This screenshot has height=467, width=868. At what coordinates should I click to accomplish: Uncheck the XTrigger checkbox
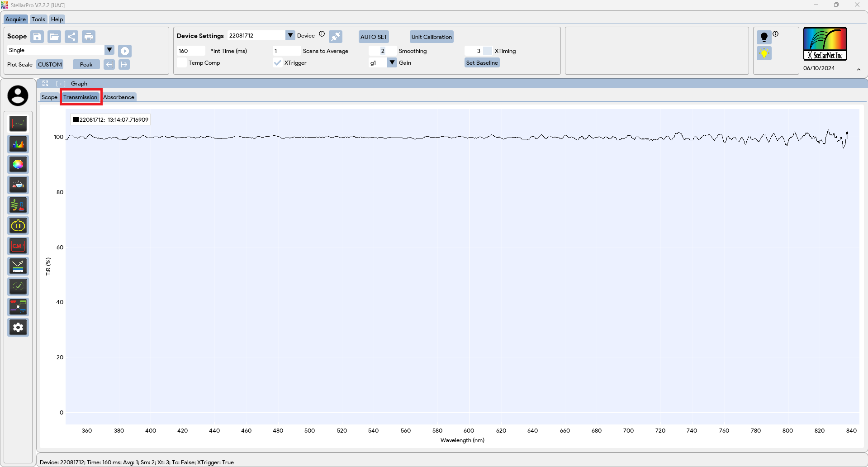(278, 63)
